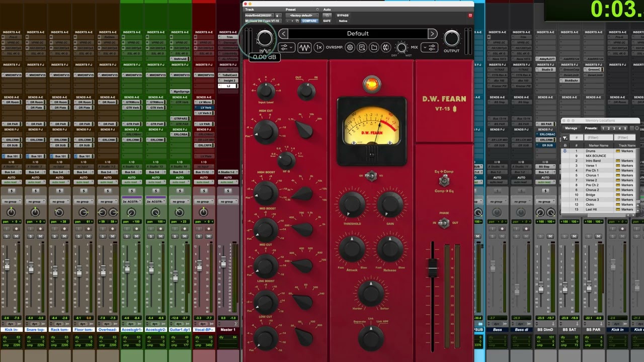Viewport: 644px width, 362px height.
Task: Select memory location preset 3
Action: (x=615, y=128)
